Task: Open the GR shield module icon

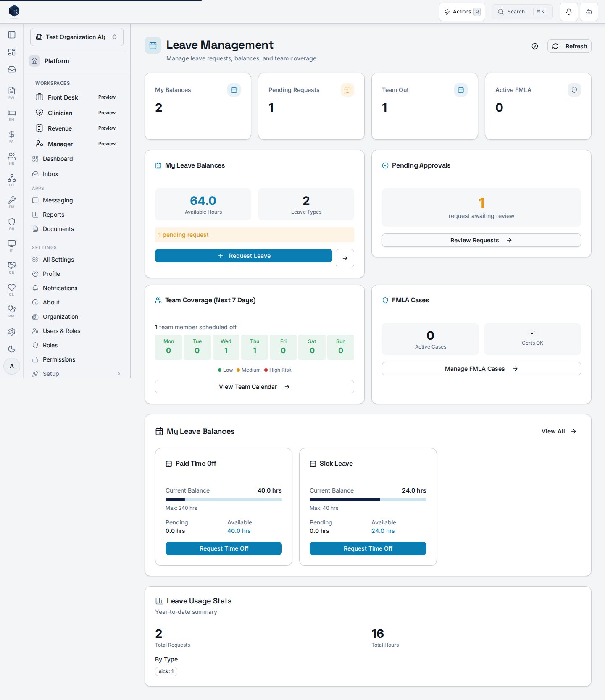Action: point(12,224)
